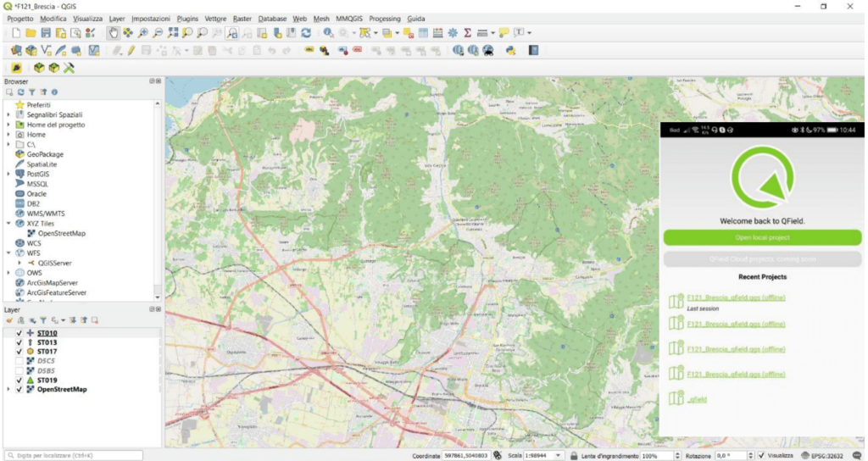The image size is (868, 461).
Task: Click the info icon in the Browser panel toolbar
Action: coord(54,92)
